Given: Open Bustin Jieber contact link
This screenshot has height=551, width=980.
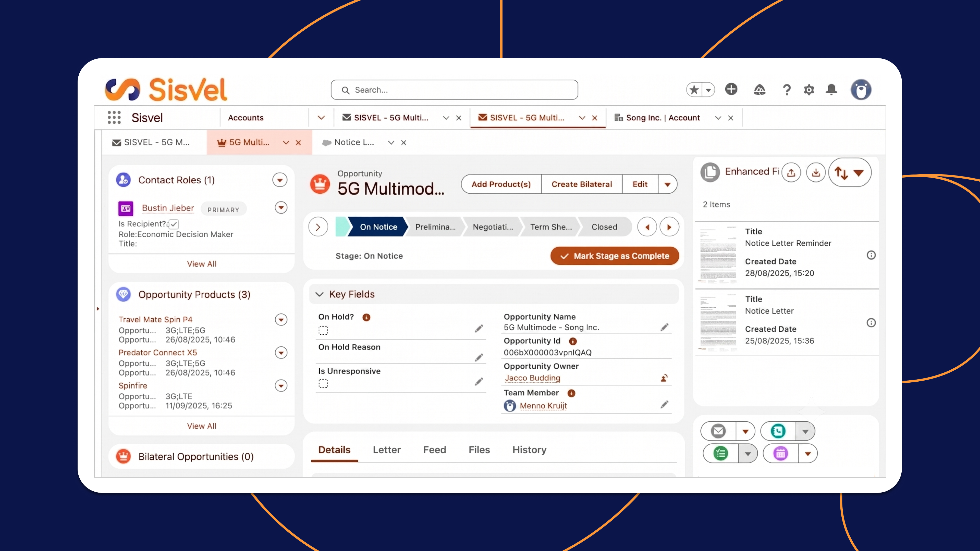Looking at the screenshot, I should click(x=168, y=208).
